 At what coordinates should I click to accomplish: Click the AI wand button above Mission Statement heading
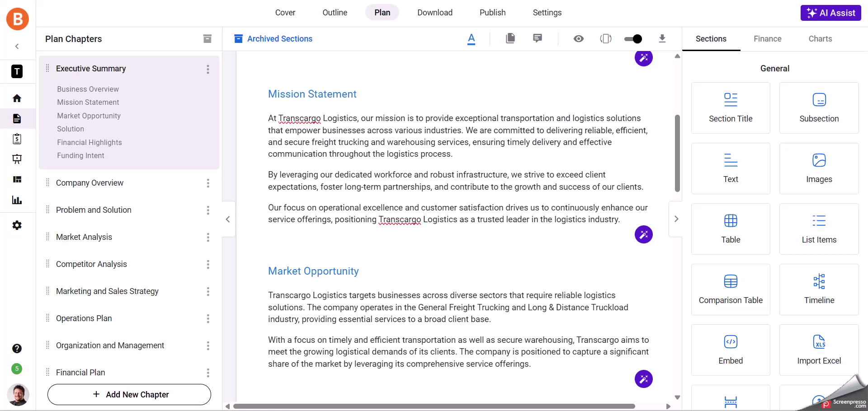(x=644, y=58)
